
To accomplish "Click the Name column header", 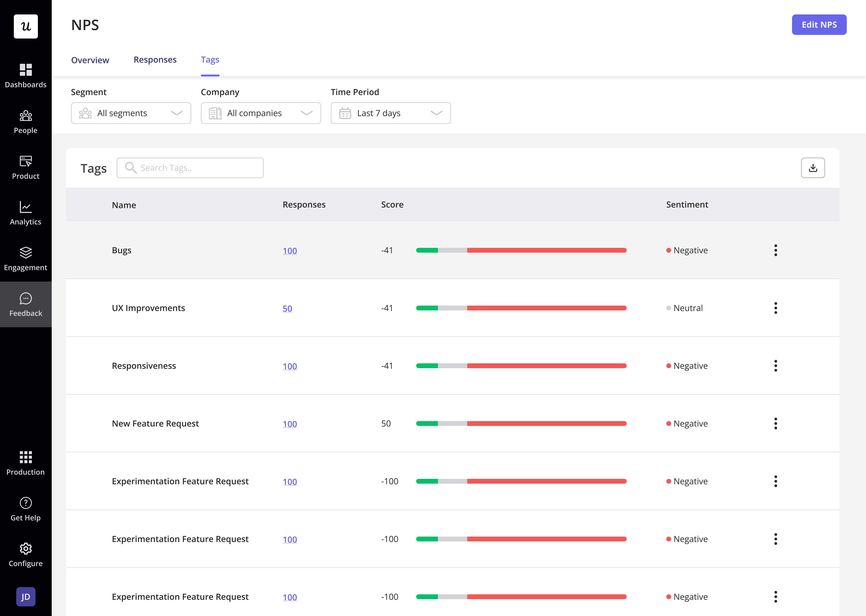I will click(124, 205).
